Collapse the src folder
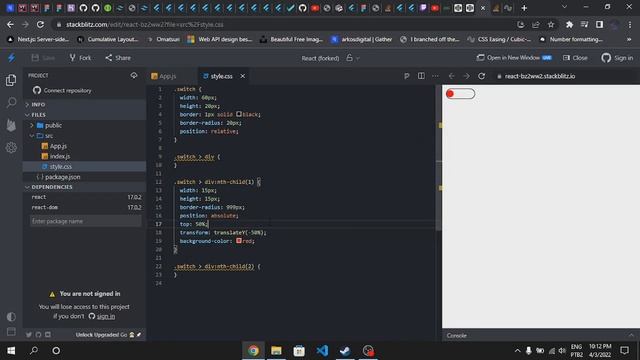This screenshot has height=360, width=640. pyautogui.click(x=84, y=136)
